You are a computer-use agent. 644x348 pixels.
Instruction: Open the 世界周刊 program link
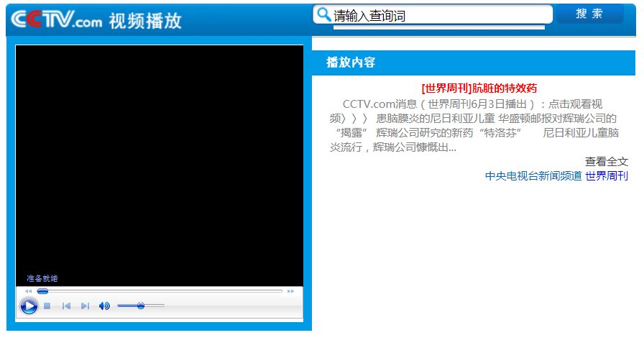pos(607,176)
